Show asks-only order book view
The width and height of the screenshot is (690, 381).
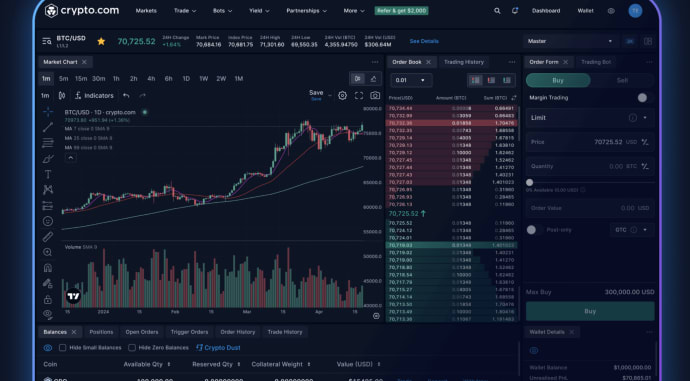pos(491,80)
